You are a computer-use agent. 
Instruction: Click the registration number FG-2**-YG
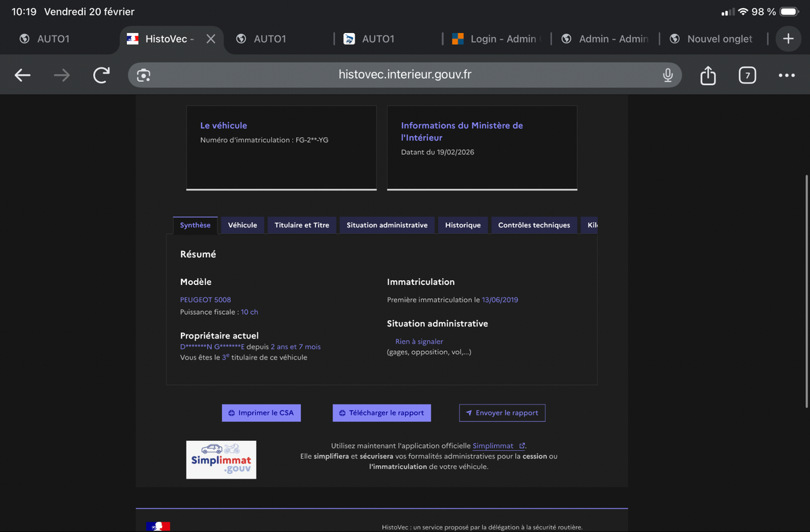coord(312,140)
